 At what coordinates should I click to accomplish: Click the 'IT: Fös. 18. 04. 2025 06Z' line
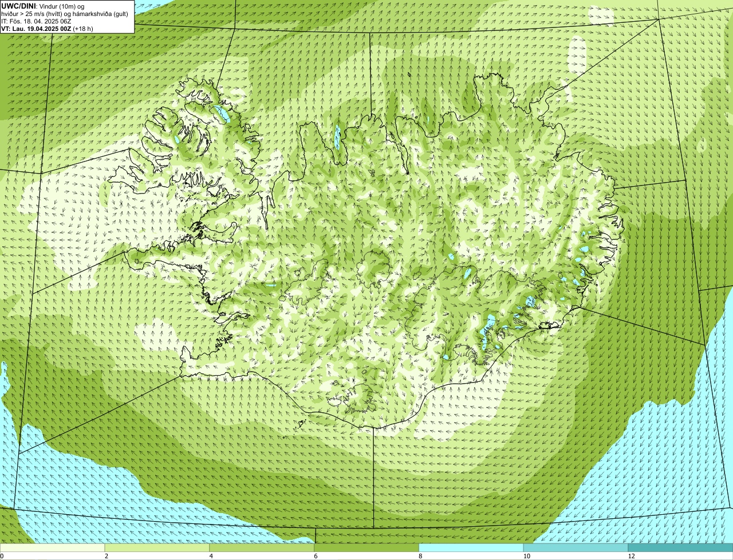(x=36, y=21)
